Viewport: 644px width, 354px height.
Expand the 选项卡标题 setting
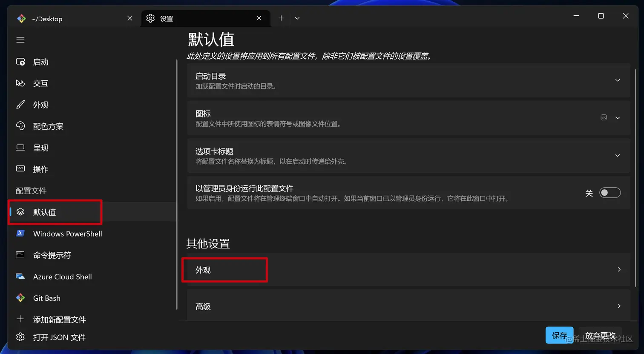(618, 156)
